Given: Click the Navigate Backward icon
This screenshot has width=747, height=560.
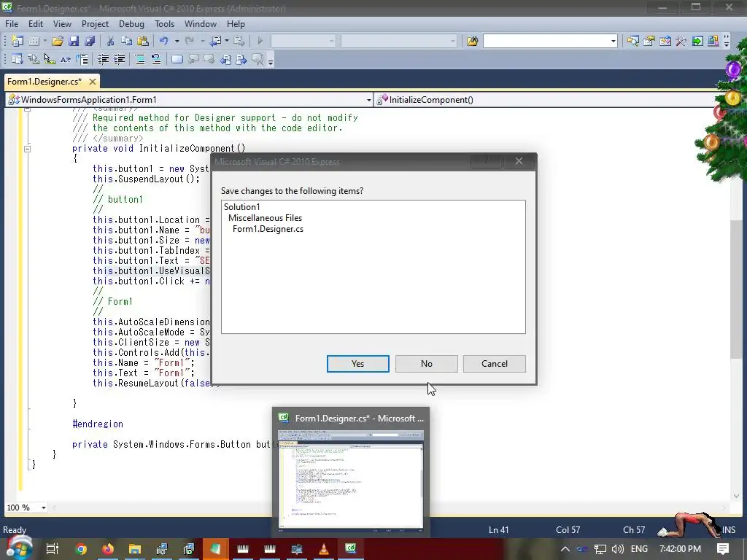Looking at the screenshot, I should pos(215,41).
